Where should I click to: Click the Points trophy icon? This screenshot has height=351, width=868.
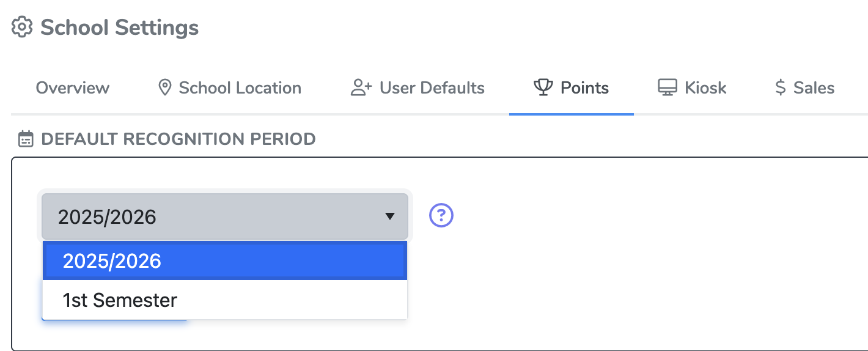[x=543, y=88]
